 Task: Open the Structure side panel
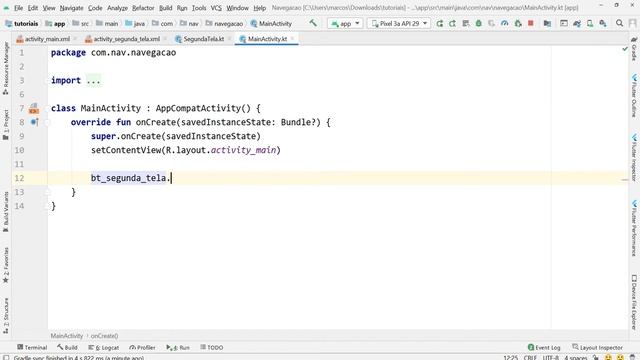(x=6, y=316)
